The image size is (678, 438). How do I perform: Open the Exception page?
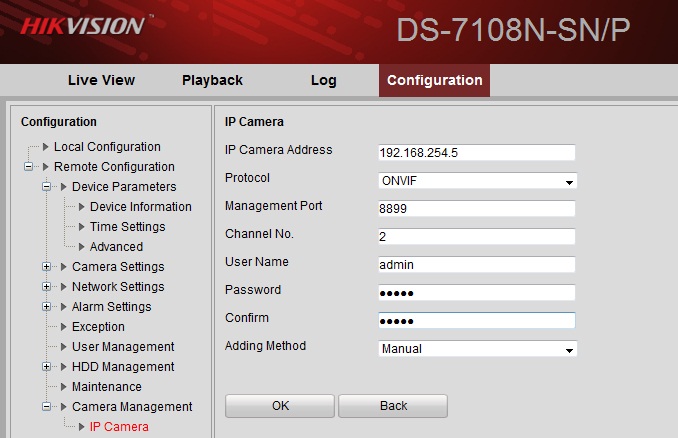(x=98, y=326)
